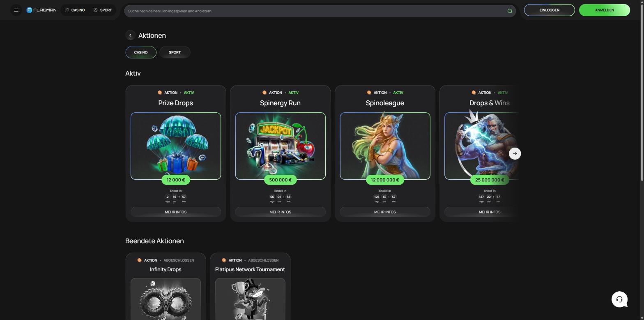The width and height of the screenshot is (644, 320).
Task: Open Sport section in top navigation
Action: (103, 10)
